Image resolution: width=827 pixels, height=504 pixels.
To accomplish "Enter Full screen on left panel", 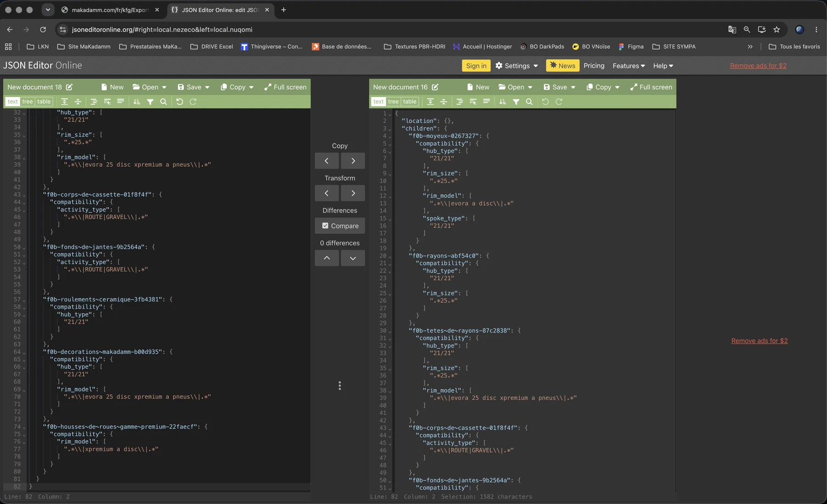I will click(285, 87).
